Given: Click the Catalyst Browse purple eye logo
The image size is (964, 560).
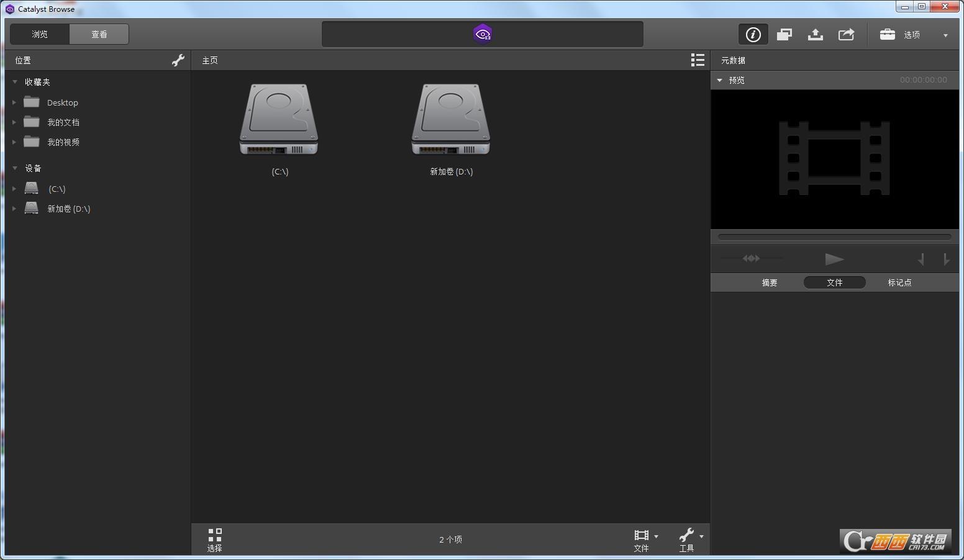Looking at the screenshot, I should (483, 34).
